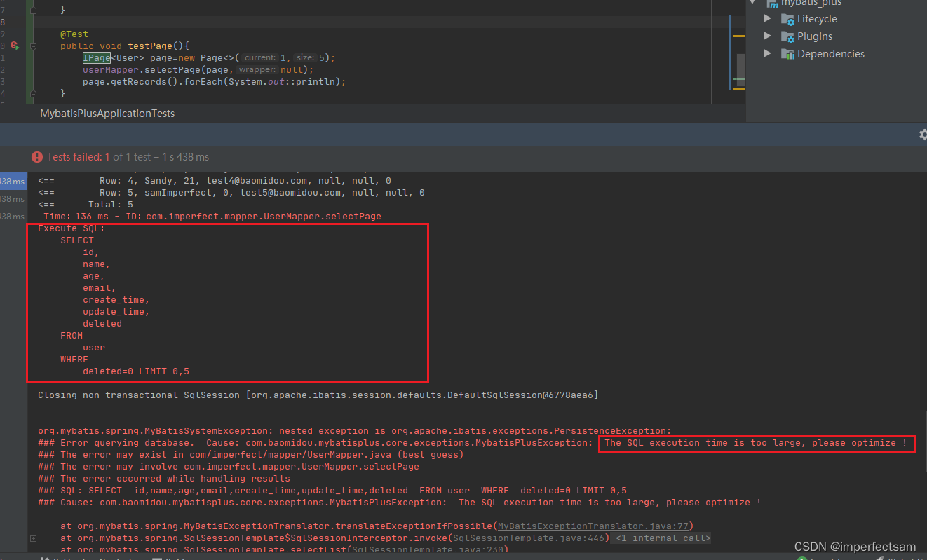
Task: Click the editor vertical scrollbar thumb
Action: point(741,71)
